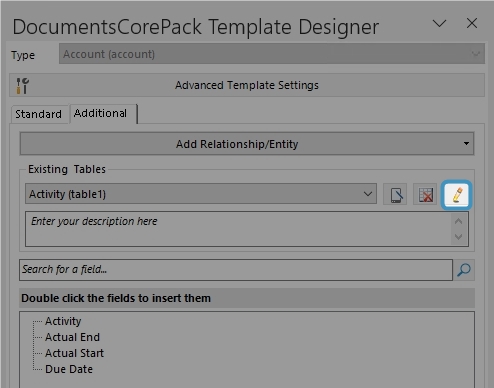Close the Template Designer pane
Screen dimensions: 494x388
coord(472,23)
